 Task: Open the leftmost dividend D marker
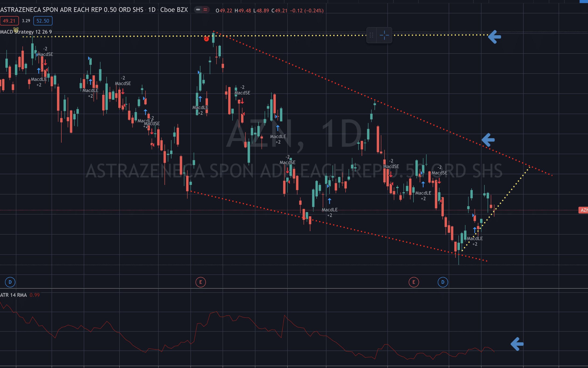point(10,282)
